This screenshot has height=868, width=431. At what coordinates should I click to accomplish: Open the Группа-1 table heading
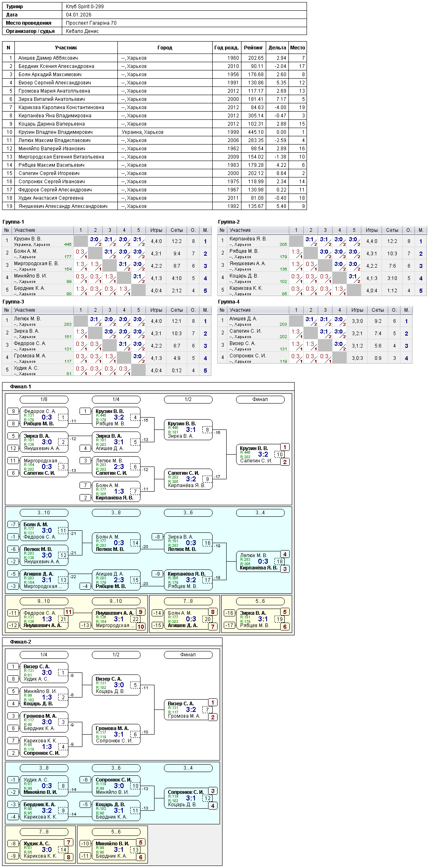point(13,222)
